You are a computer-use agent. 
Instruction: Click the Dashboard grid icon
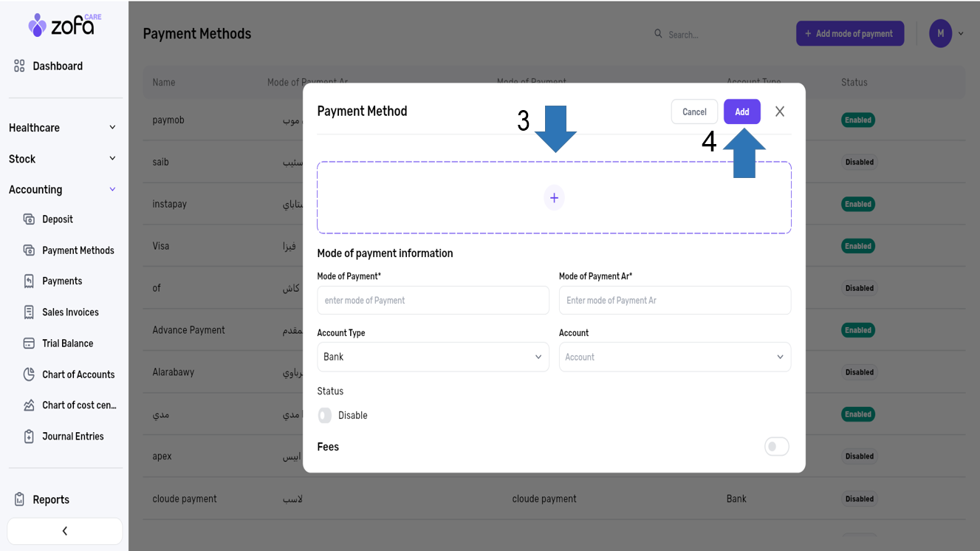pos(19,66)
